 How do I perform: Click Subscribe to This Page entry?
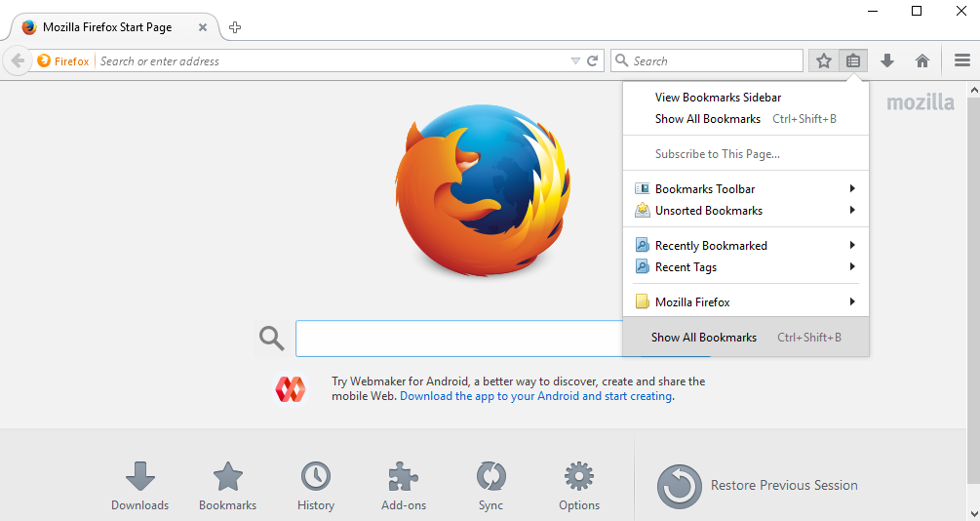[746, 154]
